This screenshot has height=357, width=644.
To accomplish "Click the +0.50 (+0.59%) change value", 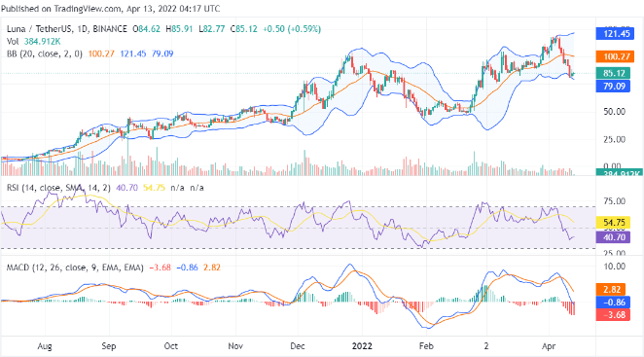I will click(x=292, y=29).
